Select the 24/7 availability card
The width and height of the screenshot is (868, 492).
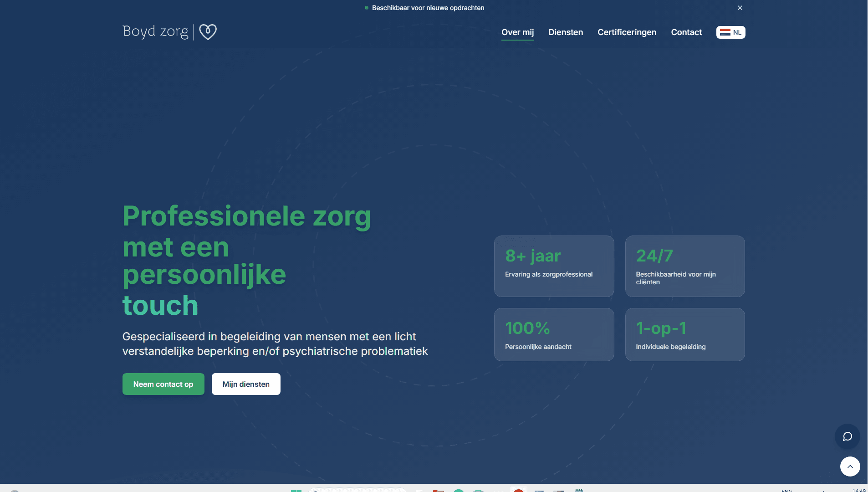[684, 266]
